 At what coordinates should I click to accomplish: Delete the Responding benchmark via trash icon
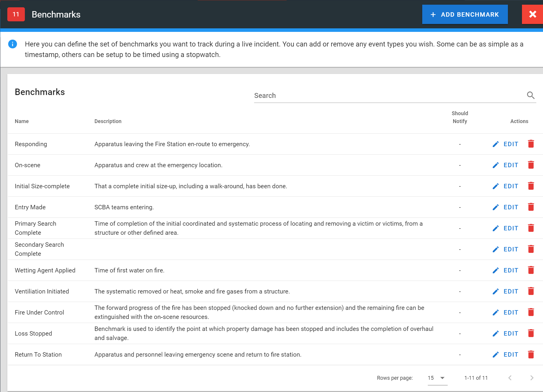531,144
